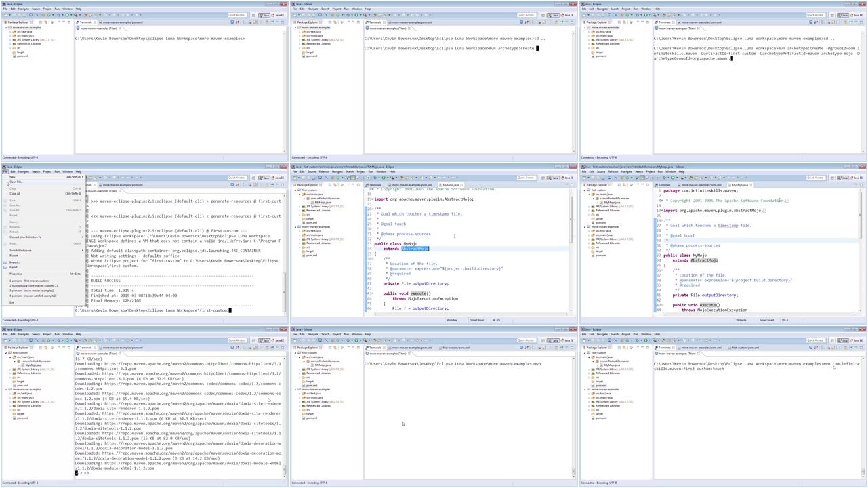Click the green Run icon in the Downloading output window
Viewport: 868px width, 488px height.
(66, 340)
